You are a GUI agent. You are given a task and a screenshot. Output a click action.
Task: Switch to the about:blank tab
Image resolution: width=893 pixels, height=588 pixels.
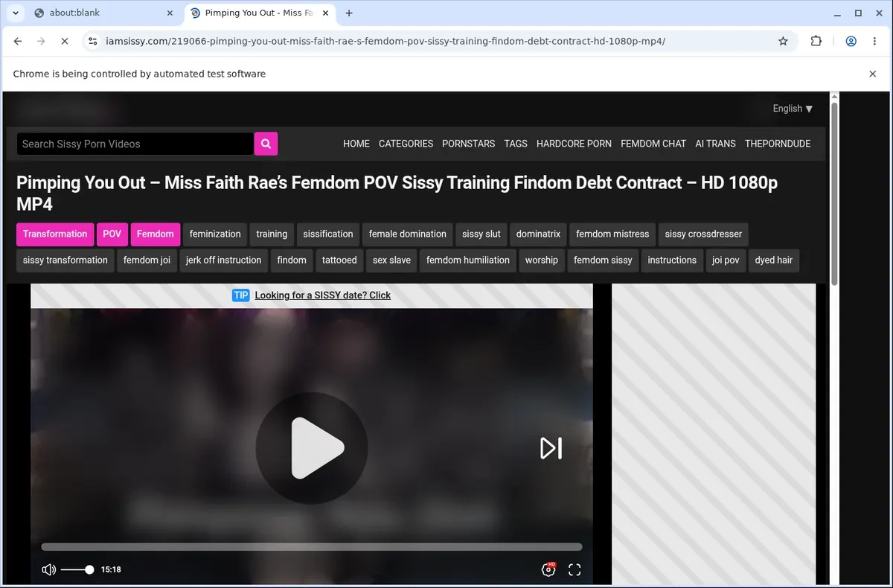102,13
